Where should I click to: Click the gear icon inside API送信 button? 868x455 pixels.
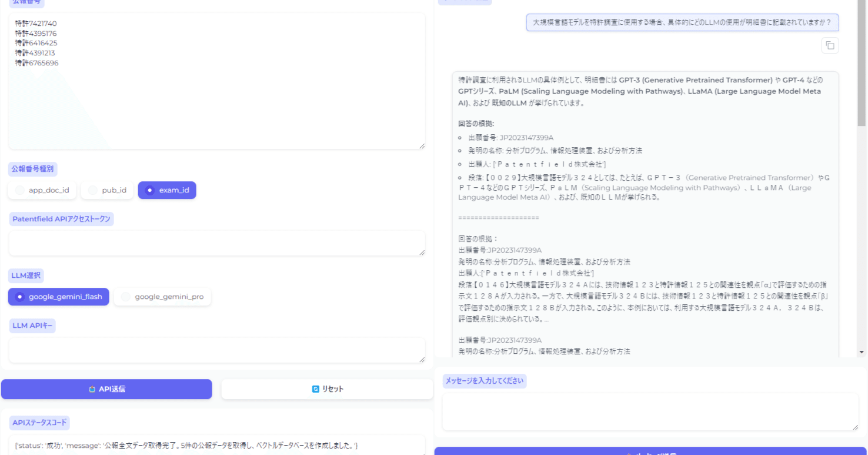tap(91, 389)
